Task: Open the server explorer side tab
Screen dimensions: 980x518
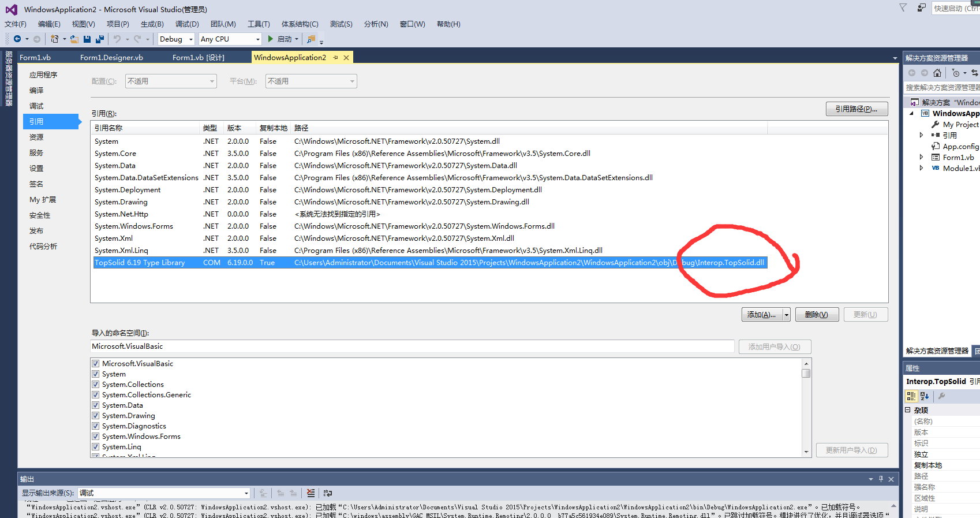Action: point(9,79)
